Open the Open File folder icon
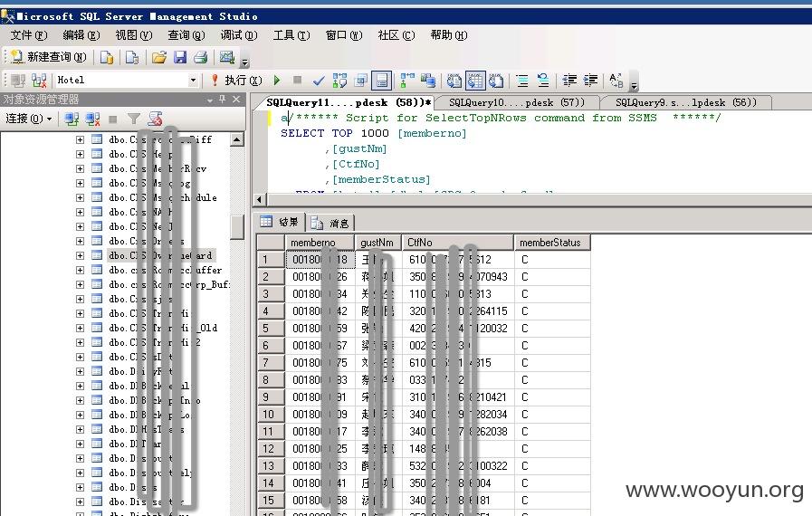Screen dimensions: 812x516 pos(159,57)
